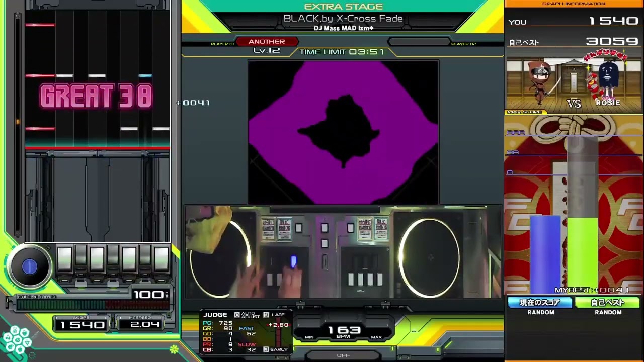
Task: Click the +2.60 timing offset value
Action: (x=278, y=325)
